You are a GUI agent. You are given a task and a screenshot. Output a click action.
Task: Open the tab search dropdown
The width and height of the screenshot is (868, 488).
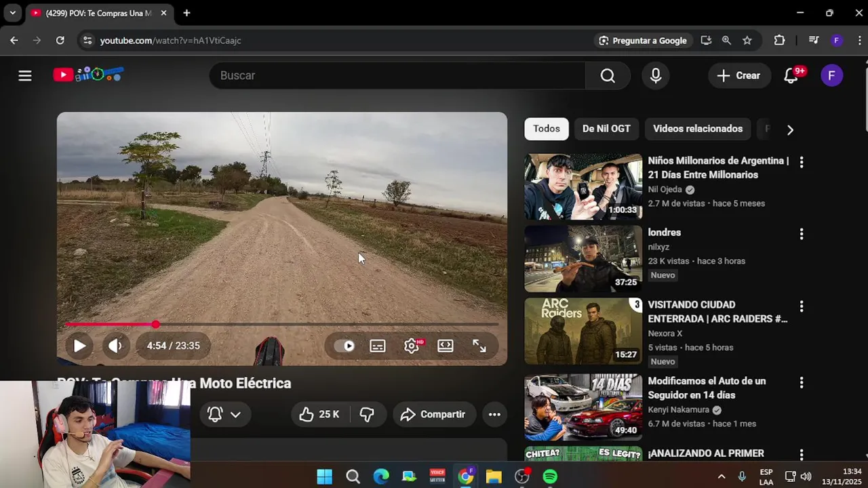[12, 13]
